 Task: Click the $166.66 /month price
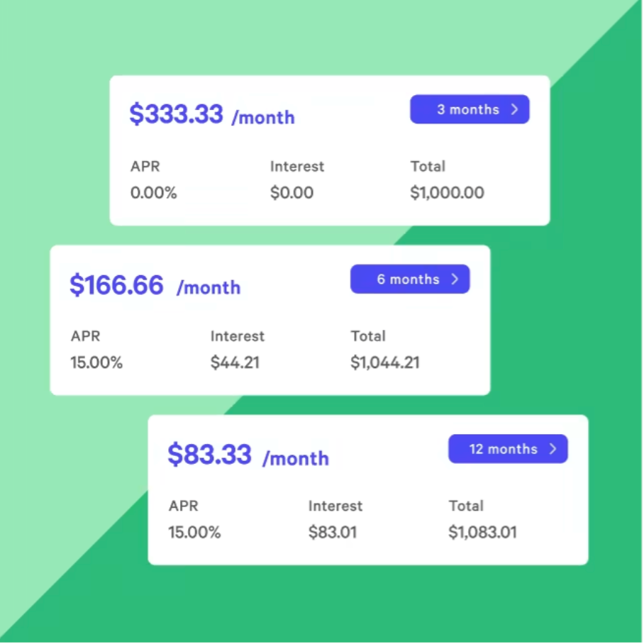(155, 285)
